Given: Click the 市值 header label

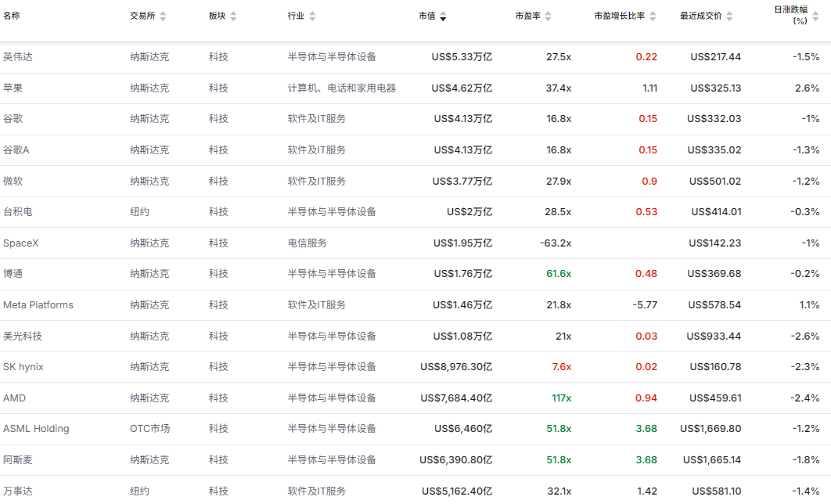Looking at the screenshot, I should pos(427,16).
